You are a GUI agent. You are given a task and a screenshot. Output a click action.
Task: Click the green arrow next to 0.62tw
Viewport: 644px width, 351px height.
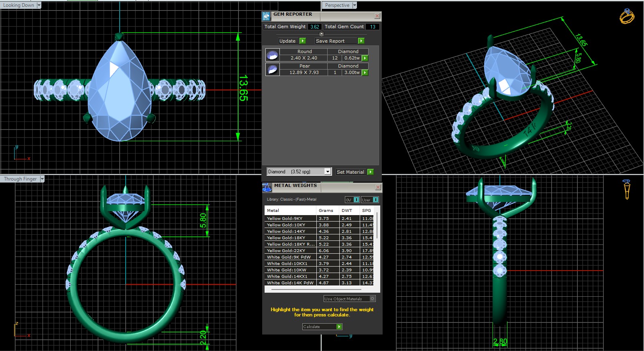tap(365, 58)
